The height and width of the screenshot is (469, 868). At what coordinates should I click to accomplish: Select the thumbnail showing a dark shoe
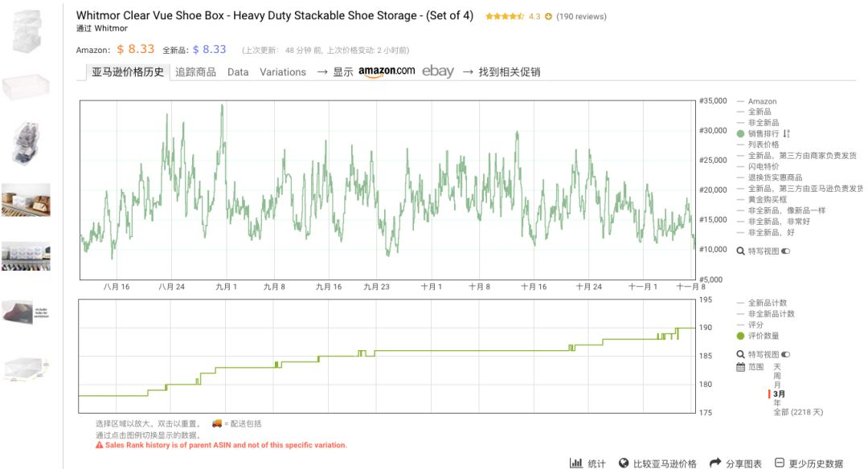[26, 312]
